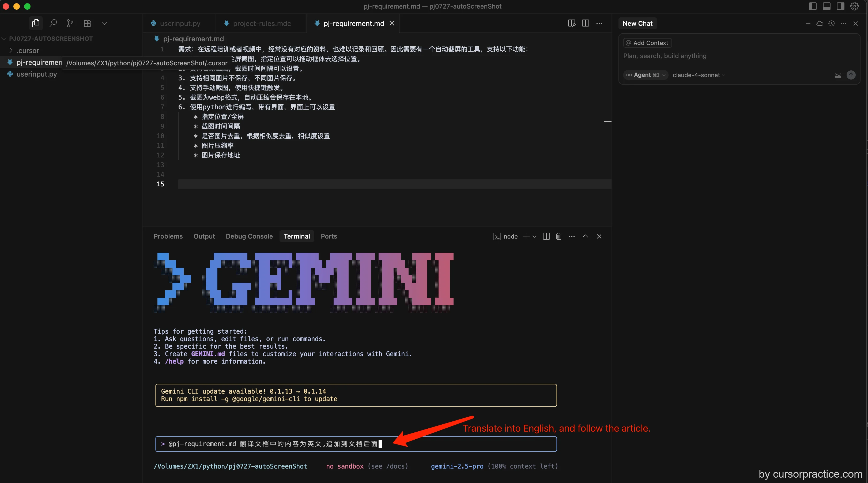Screen dimensions: 868x483
Task: Expand hidden sidebar views chevron
Action: pos(104,23)
